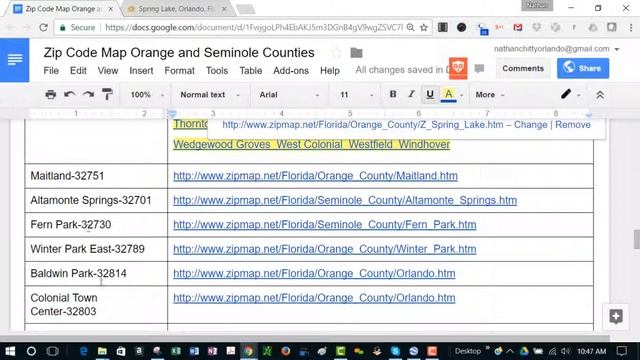Click the Z_Spring_Lake.htm URL in popup
This screenshot has height=360, width=640.
(x=362, y=125)
